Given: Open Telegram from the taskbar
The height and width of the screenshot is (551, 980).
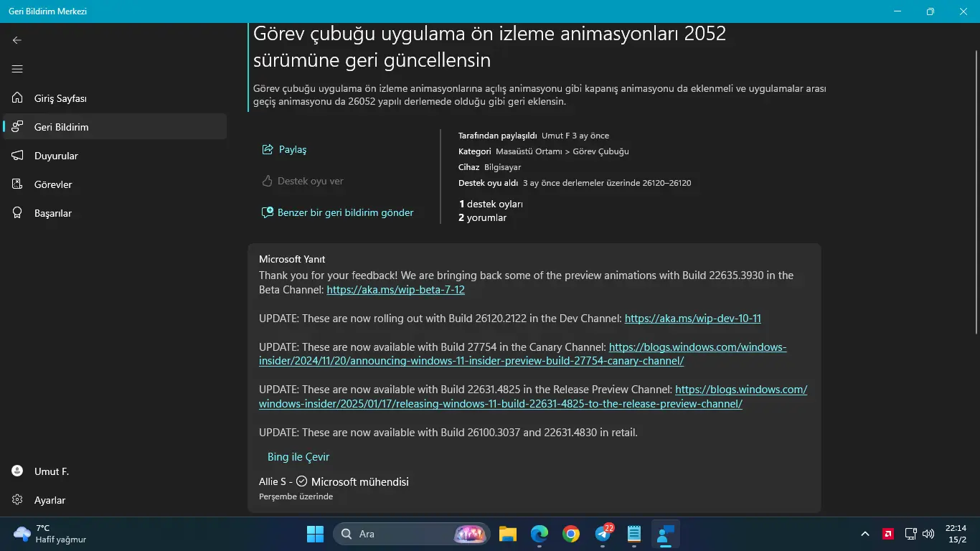Looking at the screenshot, I should tap(603, 534).
